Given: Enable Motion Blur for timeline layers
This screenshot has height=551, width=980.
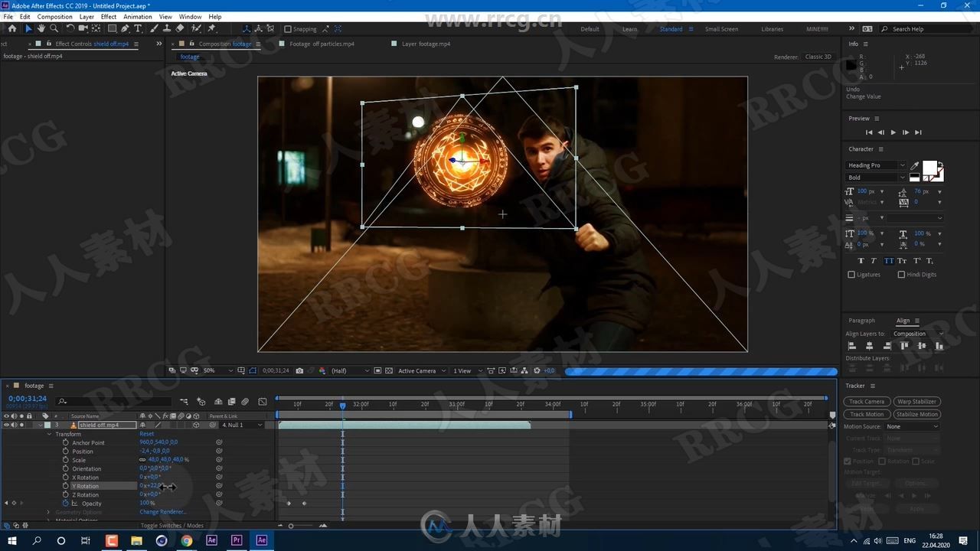Looking at the screenshot, I should (x=244, y=401).
